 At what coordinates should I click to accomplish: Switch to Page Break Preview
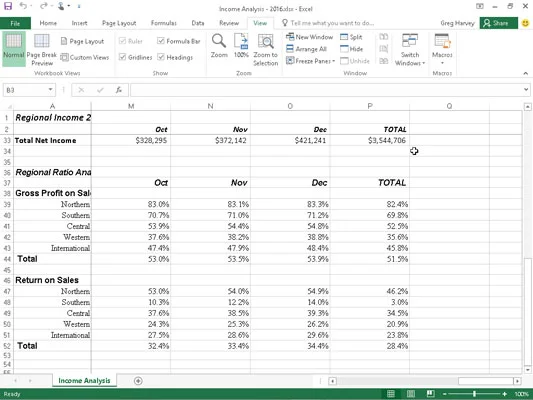click(42, 50)
